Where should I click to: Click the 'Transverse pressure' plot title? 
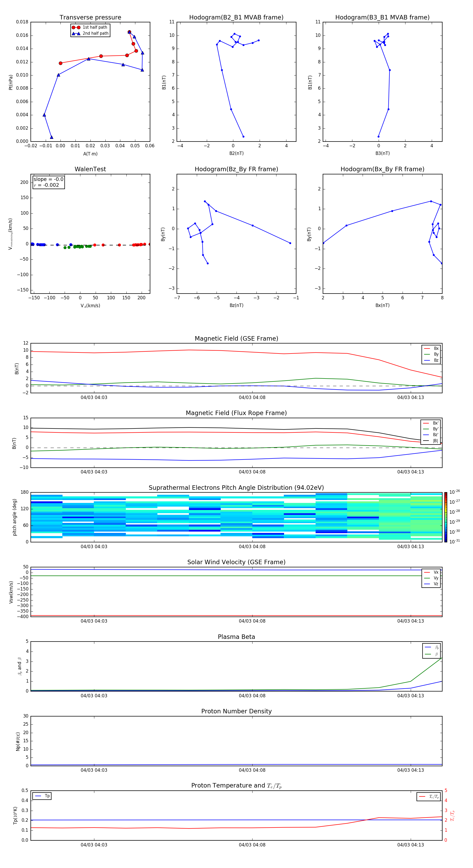coord(90,18)
